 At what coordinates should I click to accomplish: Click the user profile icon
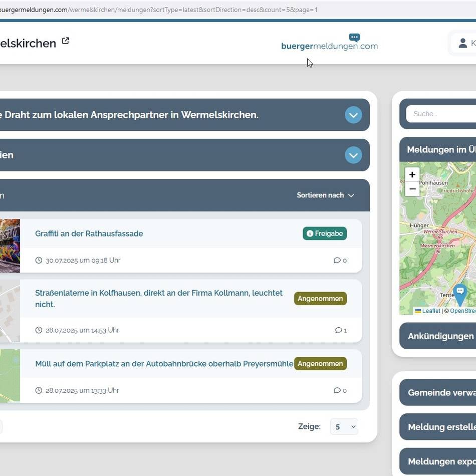462,43
